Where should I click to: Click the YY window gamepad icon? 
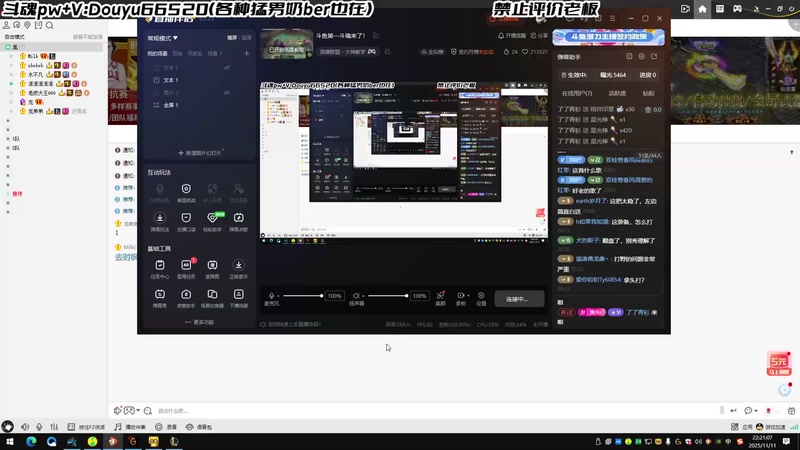[737, 9]
